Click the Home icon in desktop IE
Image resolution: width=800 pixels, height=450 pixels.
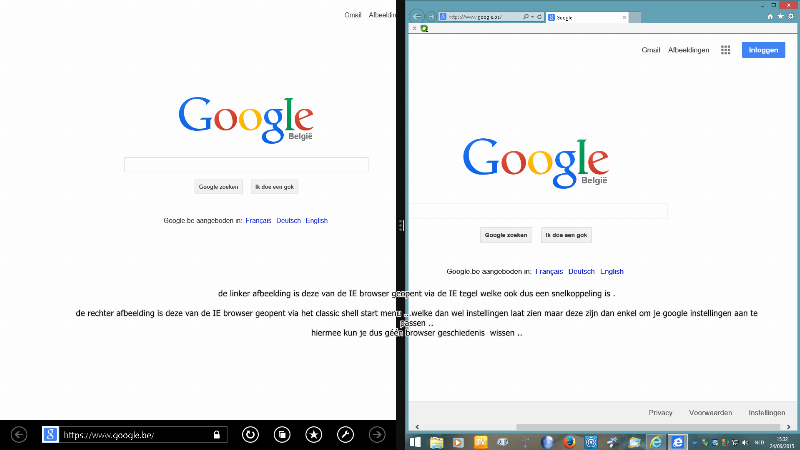coord(770,16)
